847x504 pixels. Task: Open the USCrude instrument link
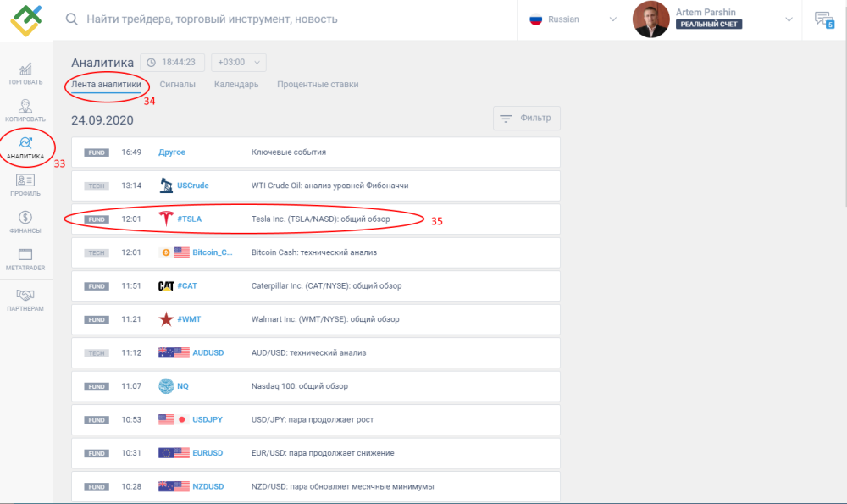tap(193, 186)
